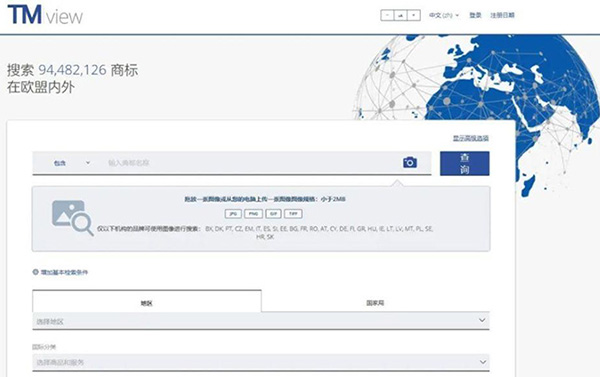Click the JPG format tag

click(x=233, y=214)
